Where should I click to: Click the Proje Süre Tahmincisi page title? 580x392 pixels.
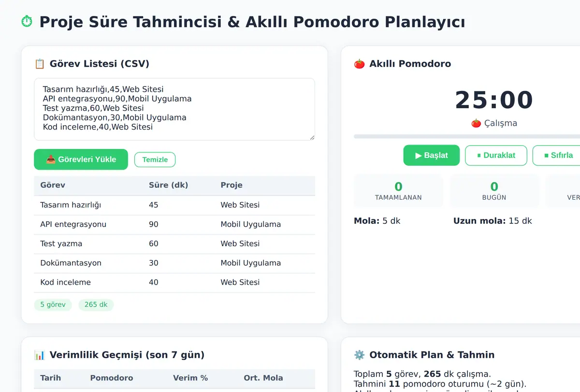coord(252,22)
